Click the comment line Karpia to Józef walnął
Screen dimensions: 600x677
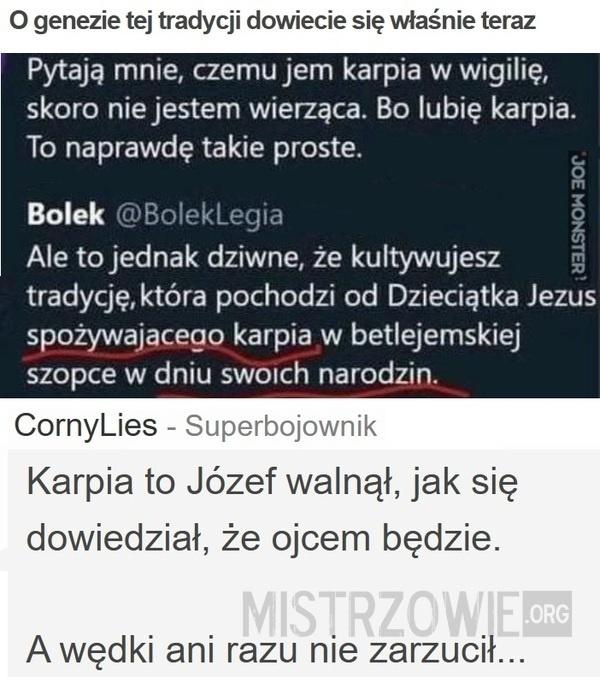click(272, 483)
